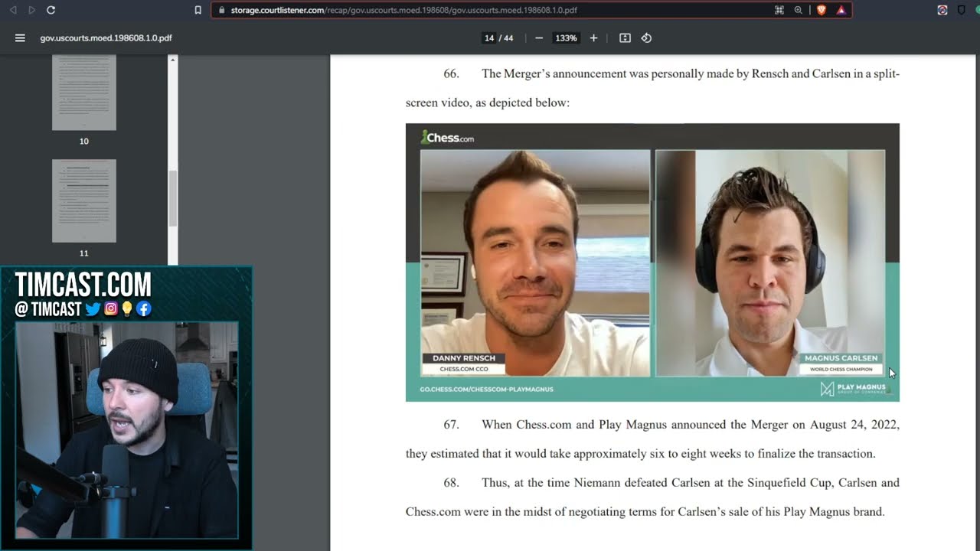Click the 133% zoom level field
Viewport: 980px width, 551px height.
[566, 37]
